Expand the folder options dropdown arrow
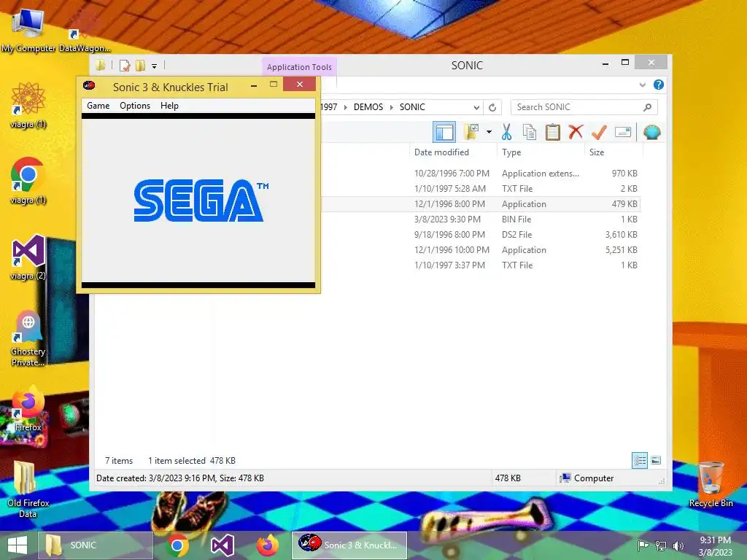The height and width of the screenshot is (560, 747). (x=489, y=132)
